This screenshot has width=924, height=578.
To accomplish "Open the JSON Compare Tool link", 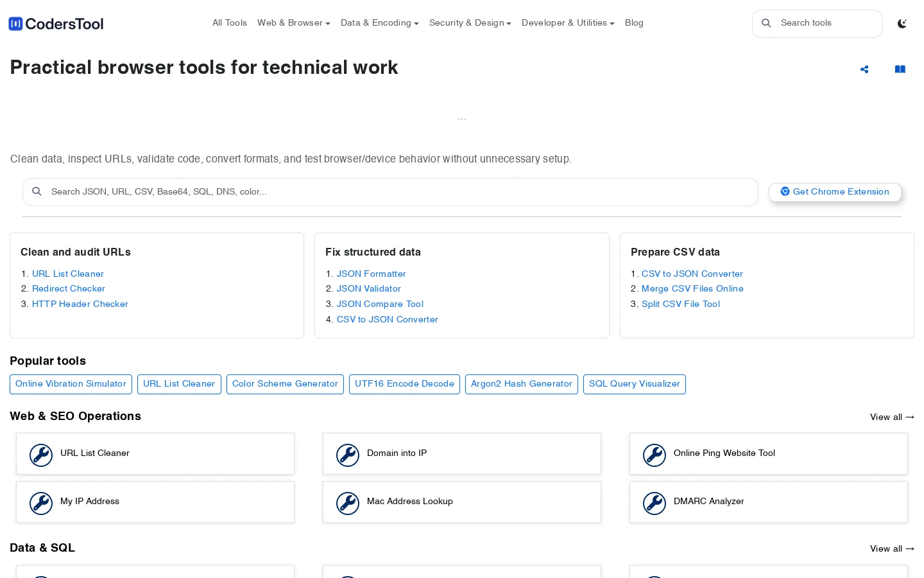I will pyautogui.click(x=380, y=304).
